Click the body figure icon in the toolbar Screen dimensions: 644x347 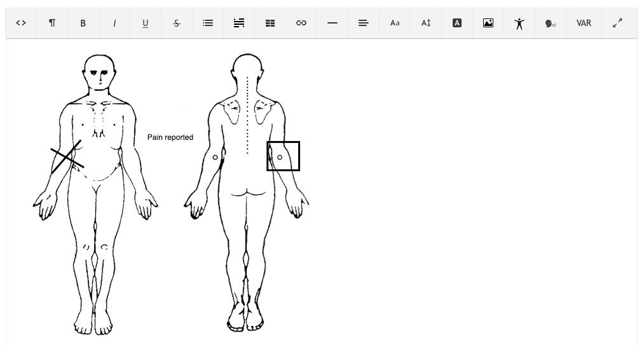coord(519,23)
